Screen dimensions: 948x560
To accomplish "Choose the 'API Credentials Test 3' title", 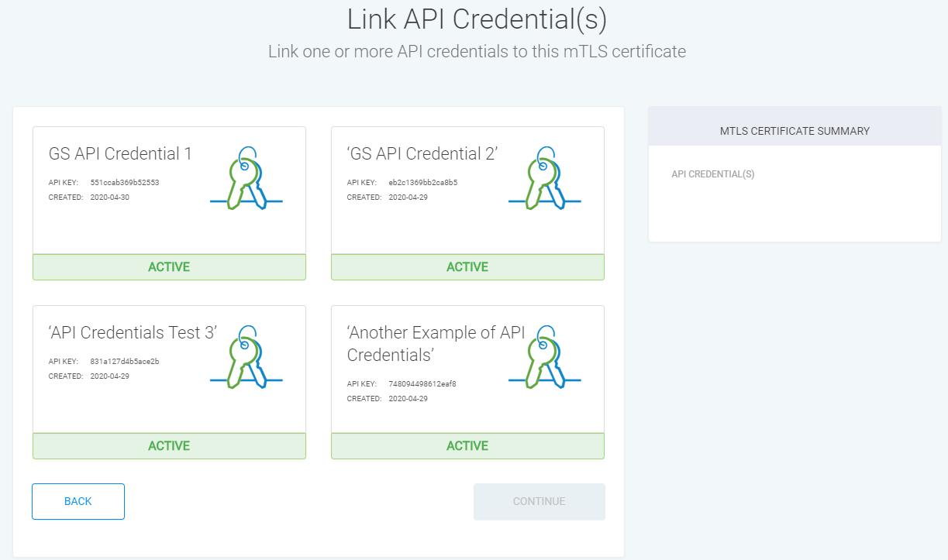I will [133, 333].
